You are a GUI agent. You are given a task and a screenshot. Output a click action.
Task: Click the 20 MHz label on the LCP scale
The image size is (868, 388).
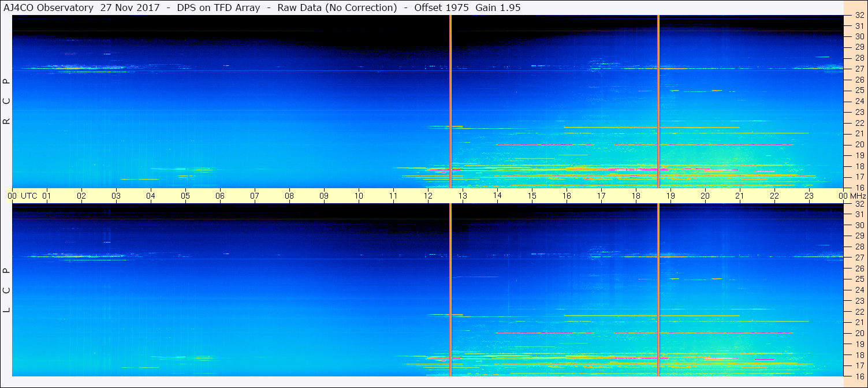point(859,333)
